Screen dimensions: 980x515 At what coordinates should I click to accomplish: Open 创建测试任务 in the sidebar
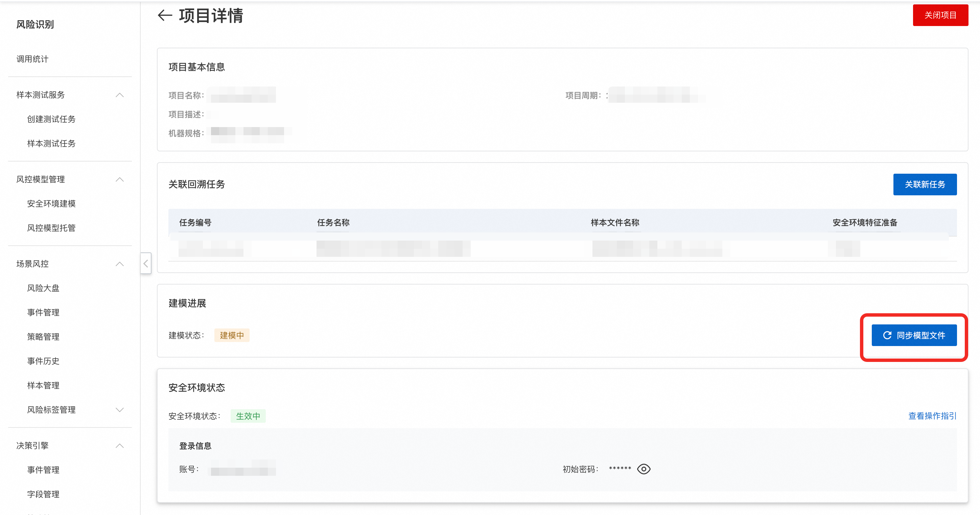51,119
